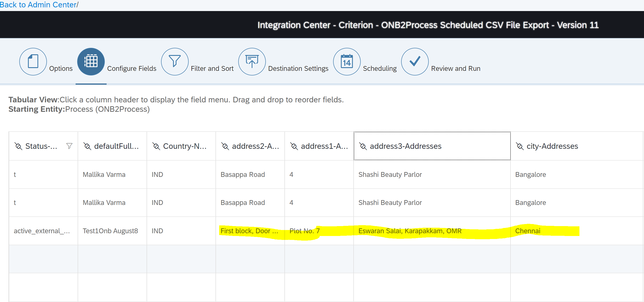Select the Eswaran Salai, Karapakkam, OMR cell
The height and width of the screenshot is (302, 644).
(x=432, y=231)
